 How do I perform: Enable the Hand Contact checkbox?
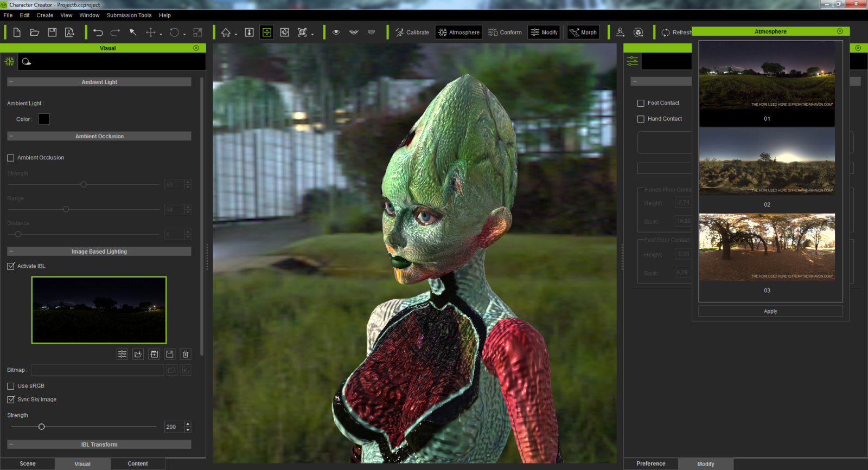[x=641, y=119]
